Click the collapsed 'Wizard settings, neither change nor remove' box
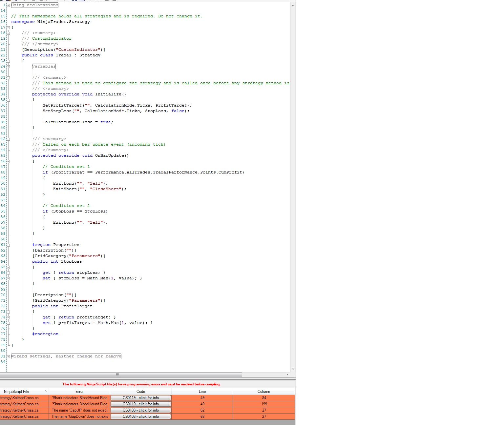 (x=66, y=356)
